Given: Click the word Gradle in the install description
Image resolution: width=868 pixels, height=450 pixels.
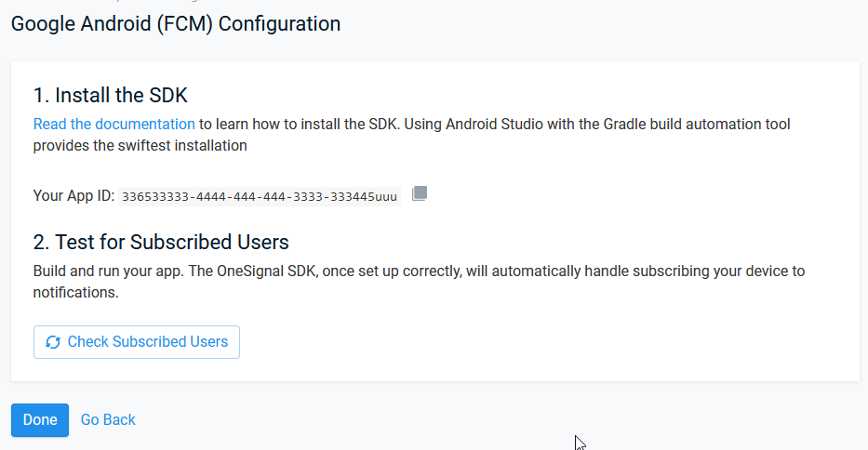Looking at the screenshot, I should (x=624, y=124).
